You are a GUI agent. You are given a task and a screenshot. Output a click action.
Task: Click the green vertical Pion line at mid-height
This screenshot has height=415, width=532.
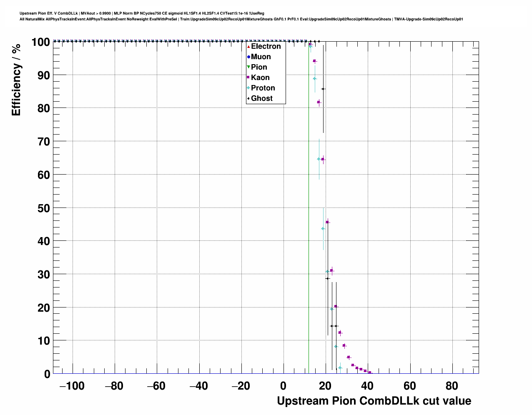309,208
